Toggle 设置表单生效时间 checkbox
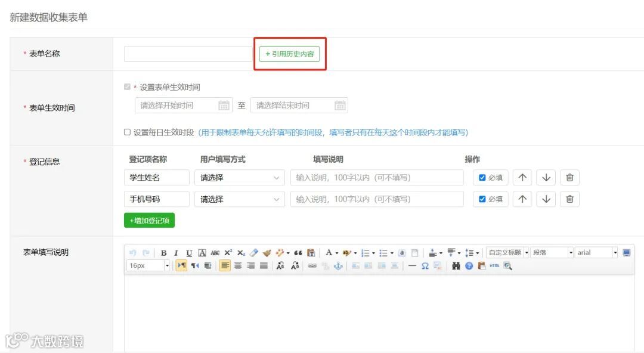 pos(128,86)
